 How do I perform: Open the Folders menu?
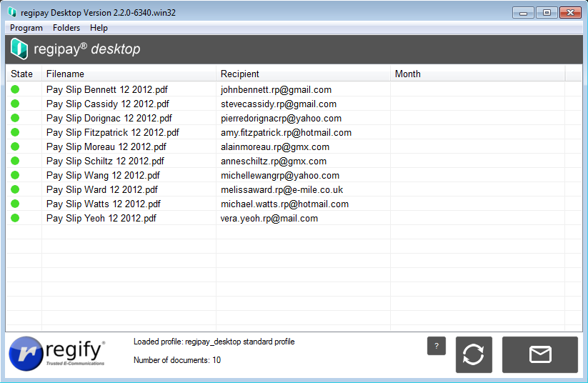pyautogui.click(x=66, y=28)
